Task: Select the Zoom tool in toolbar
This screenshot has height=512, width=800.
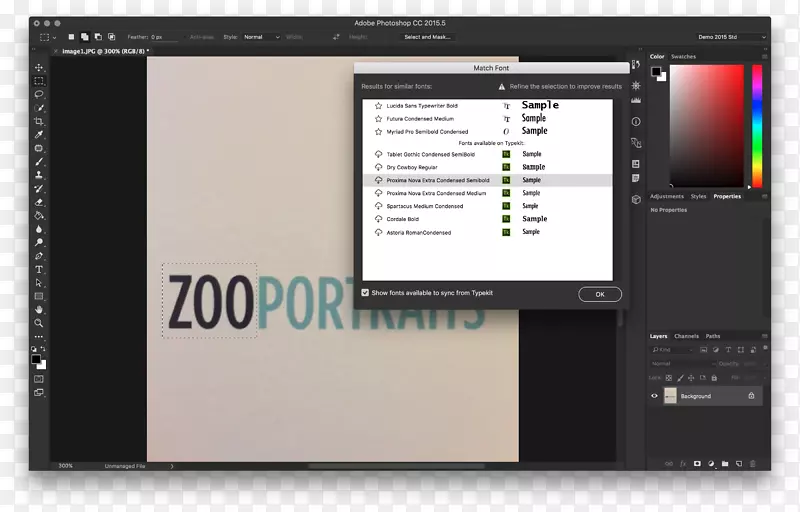Action: coord(39,323)
